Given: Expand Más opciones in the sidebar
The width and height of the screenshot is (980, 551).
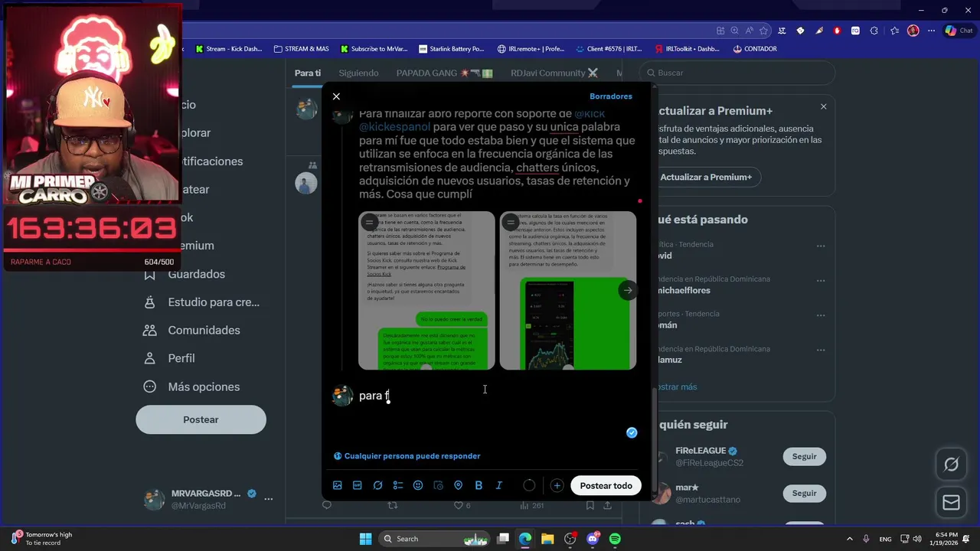Looking at the screenshot, I should coord(192,386).
